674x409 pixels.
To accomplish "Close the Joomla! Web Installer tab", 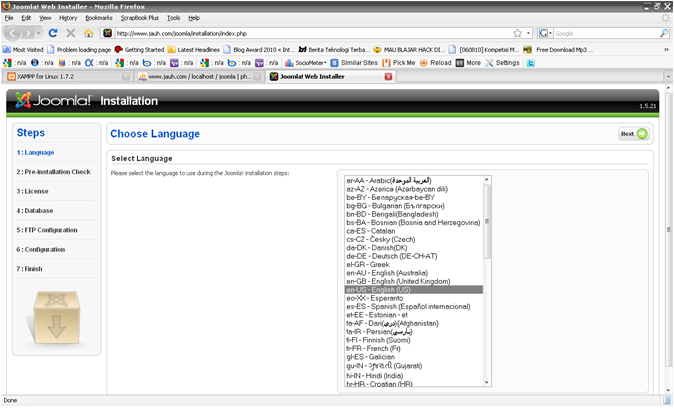I will (x=388, y=76).
